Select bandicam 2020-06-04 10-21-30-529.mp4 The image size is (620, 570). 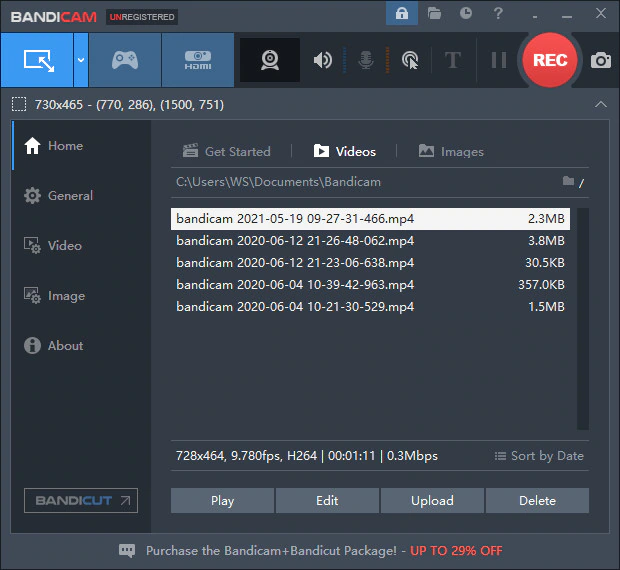(x=370, y=307)
